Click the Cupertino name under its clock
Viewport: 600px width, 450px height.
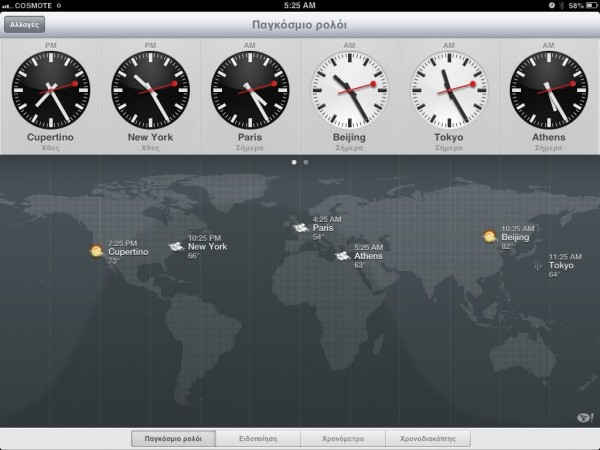point(50,137)
